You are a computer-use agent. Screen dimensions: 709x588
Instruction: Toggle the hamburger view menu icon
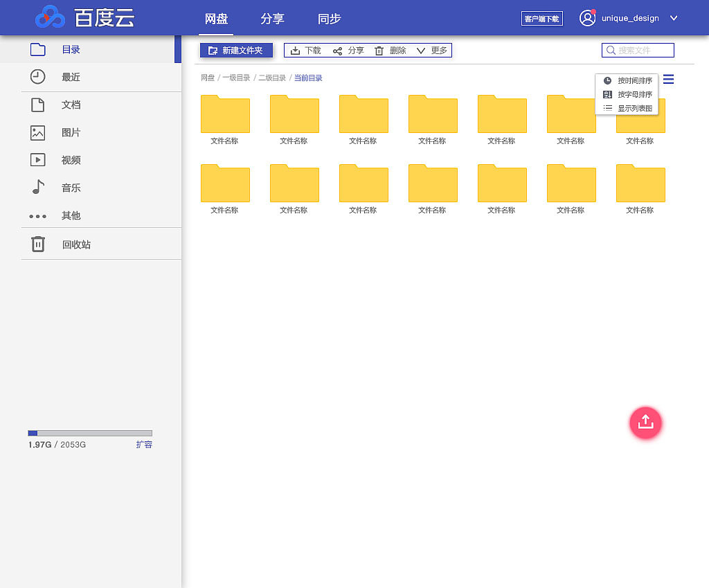pos(668,80)
